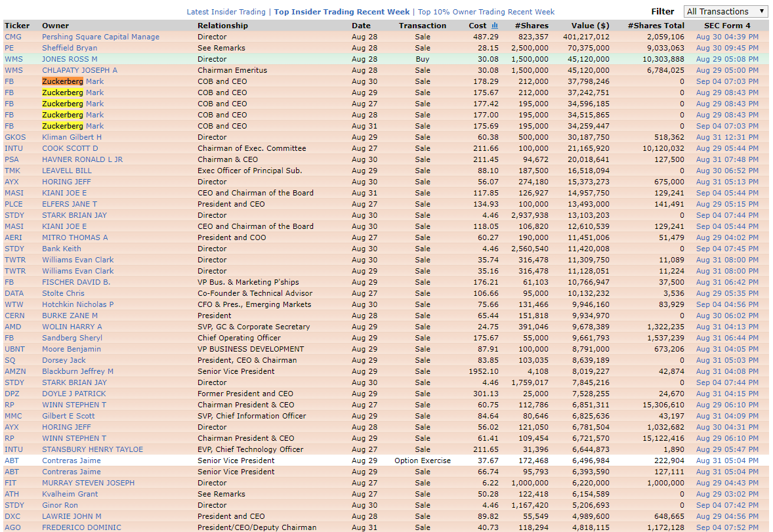773x532 pixels.
Task: Click owner Pershing Square Capital Manage
Action: pos(100,37)
